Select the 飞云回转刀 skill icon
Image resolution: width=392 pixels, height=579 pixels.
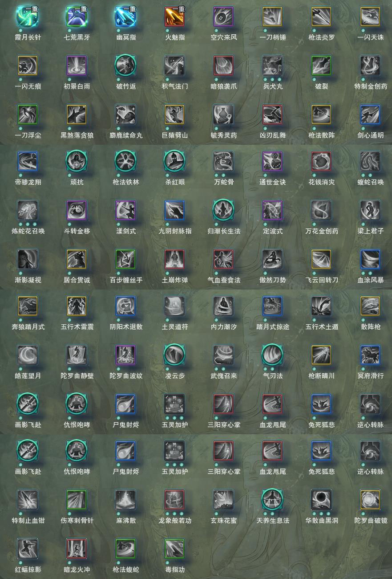point(321,259)
